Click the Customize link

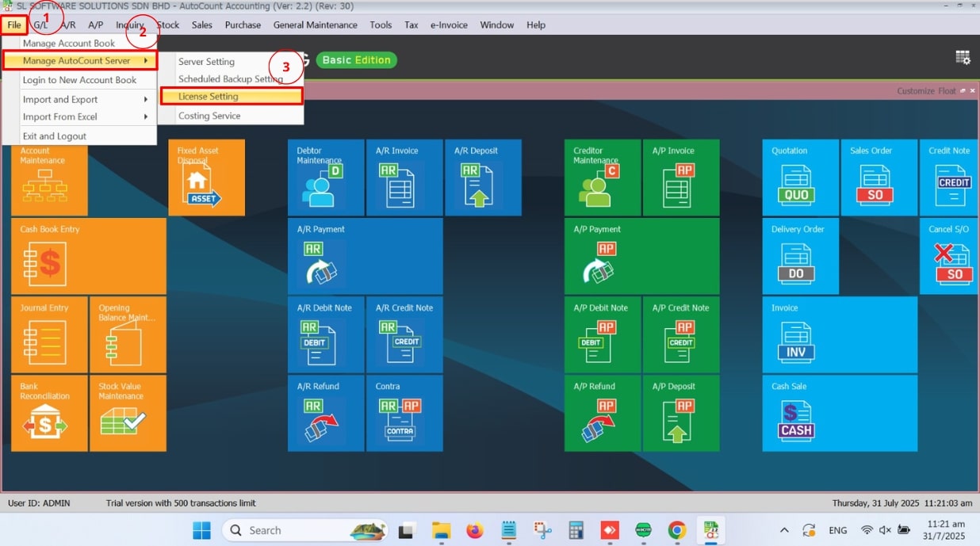click(x=915, y=91)
